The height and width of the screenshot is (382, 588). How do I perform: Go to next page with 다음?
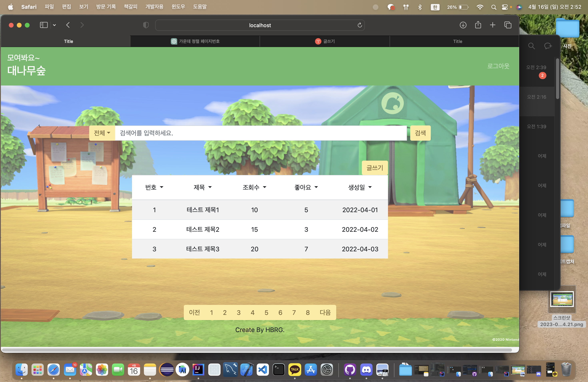325,312
